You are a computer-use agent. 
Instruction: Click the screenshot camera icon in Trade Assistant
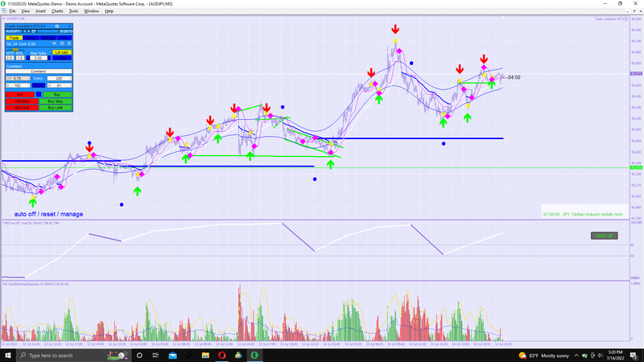pos(57,27)
